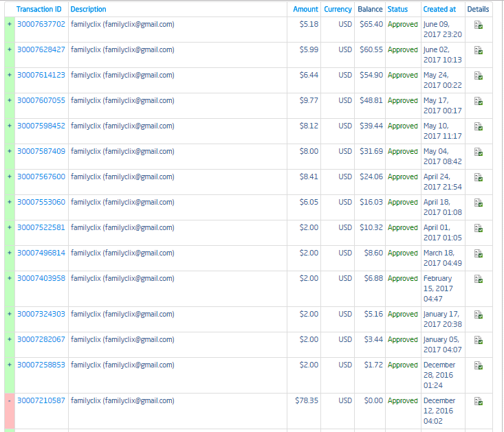This screenshot has width=504, height=432.
Task: Open transaction link 30007282067
Action: click(x=41, y=339)
